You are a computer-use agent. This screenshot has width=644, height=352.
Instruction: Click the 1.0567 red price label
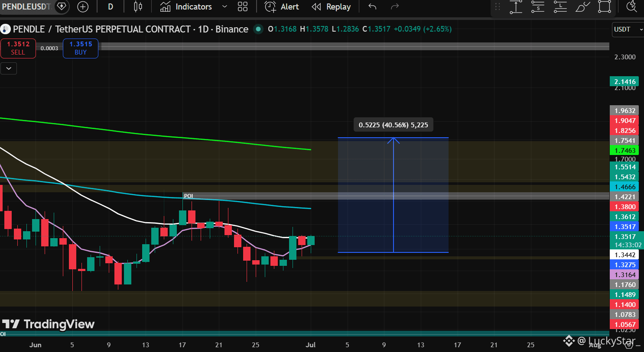click(x=624, y=324)
